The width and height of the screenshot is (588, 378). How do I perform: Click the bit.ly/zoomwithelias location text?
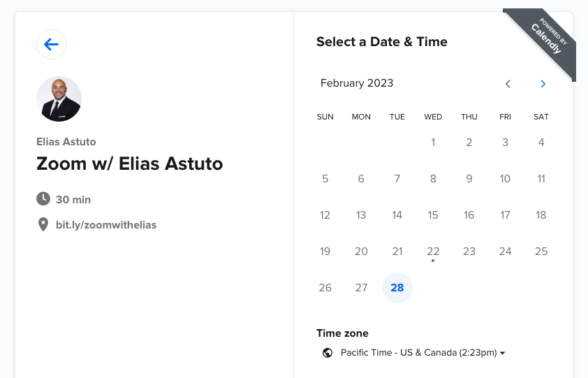(x=106, y=225)
